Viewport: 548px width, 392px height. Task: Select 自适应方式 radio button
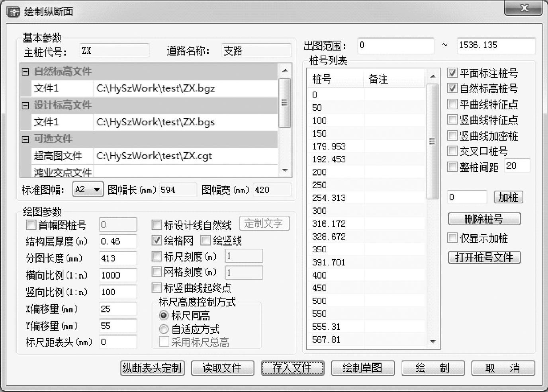pyautogui.click(x=163, y=329)
